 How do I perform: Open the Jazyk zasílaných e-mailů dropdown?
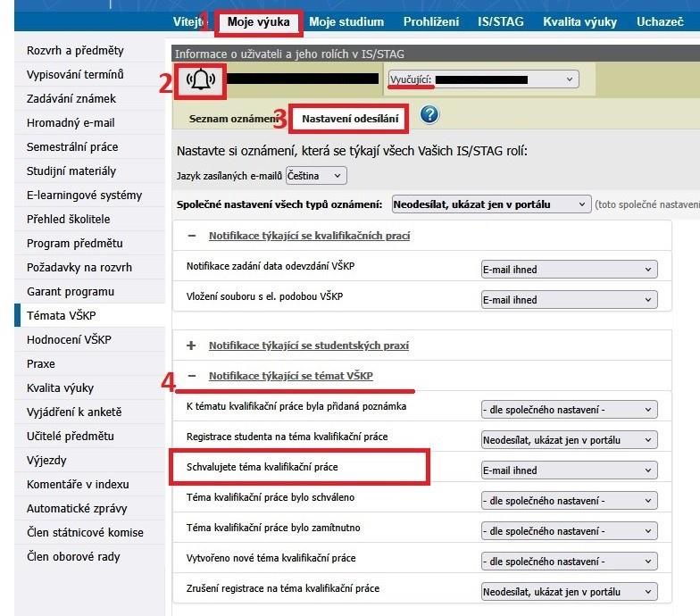pyautogui.click(x=316, y=176)
